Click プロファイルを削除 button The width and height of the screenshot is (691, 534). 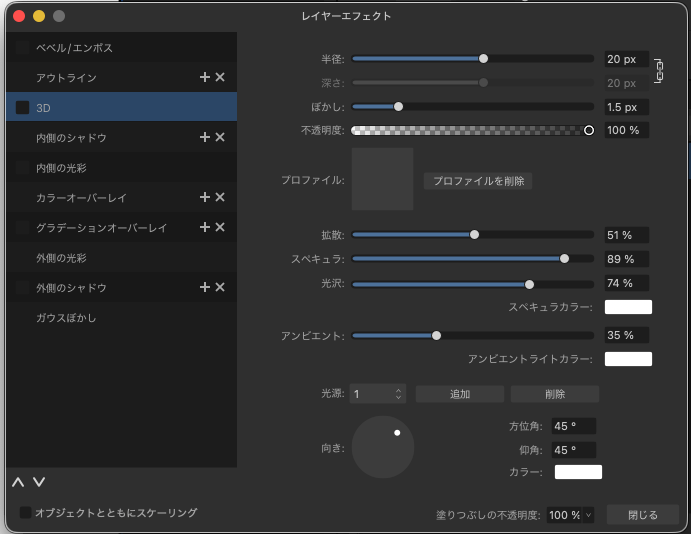tap(478, 181)
